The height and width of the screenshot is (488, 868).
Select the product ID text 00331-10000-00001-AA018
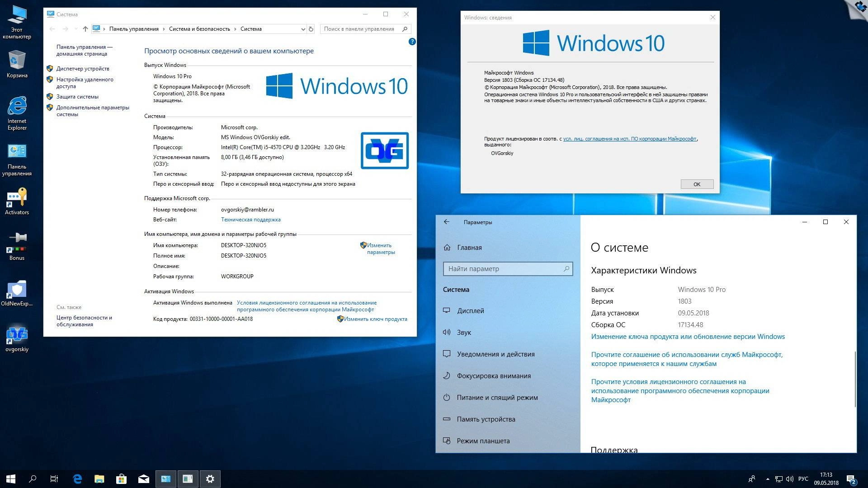[221, 319]
